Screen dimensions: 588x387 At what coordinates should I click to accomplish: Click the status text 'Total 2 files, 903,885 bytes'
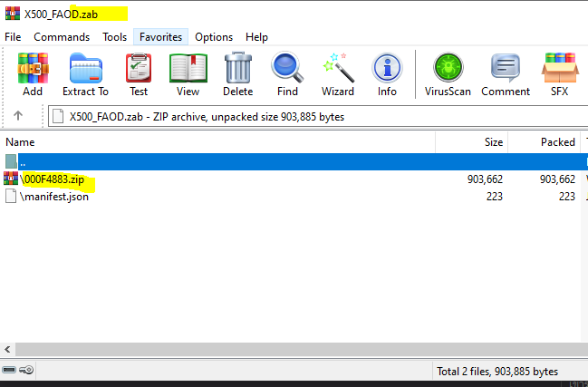(x=497, y=372)
